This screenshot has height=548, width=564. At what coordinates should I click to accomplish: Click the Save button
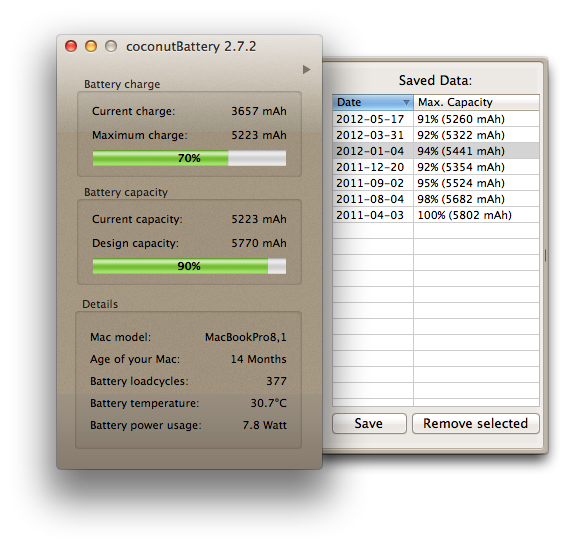[x=369, y=423]
